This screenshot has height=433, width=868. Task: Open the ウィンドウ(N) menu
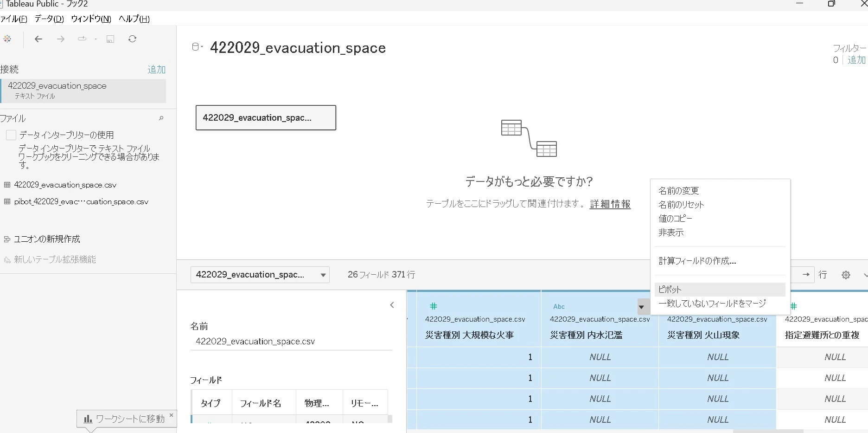[x=91, y=19]
